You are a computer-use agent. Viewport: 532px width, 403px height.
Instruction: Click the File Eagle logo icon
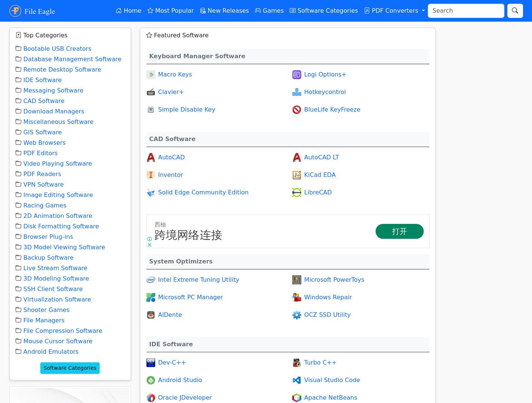pos(15,11)
